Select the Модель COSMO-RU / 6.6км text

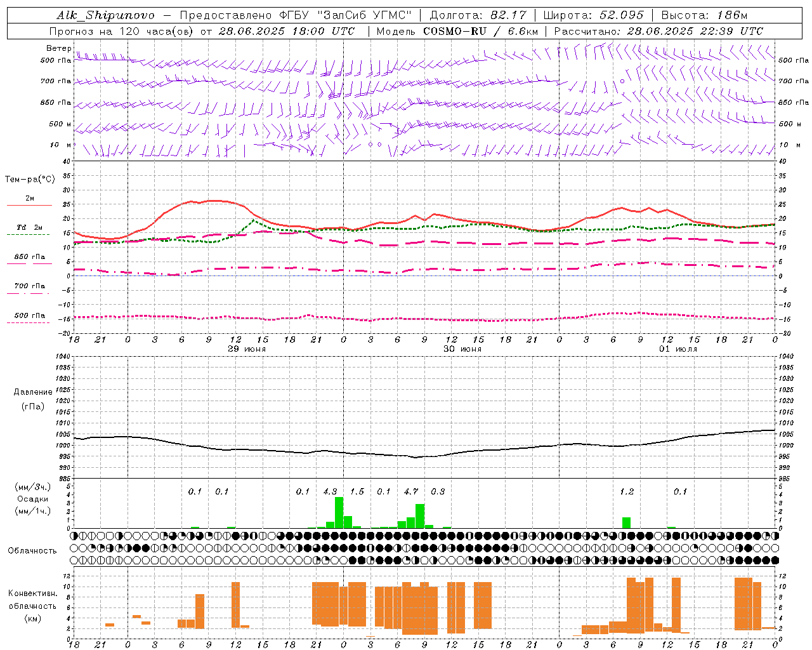(x=457, y=31)
